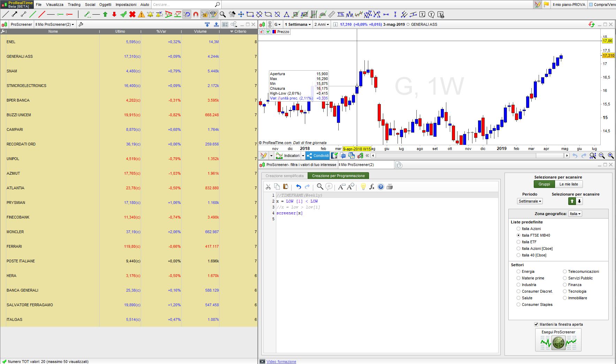Share the chart with Condividi

317,156
